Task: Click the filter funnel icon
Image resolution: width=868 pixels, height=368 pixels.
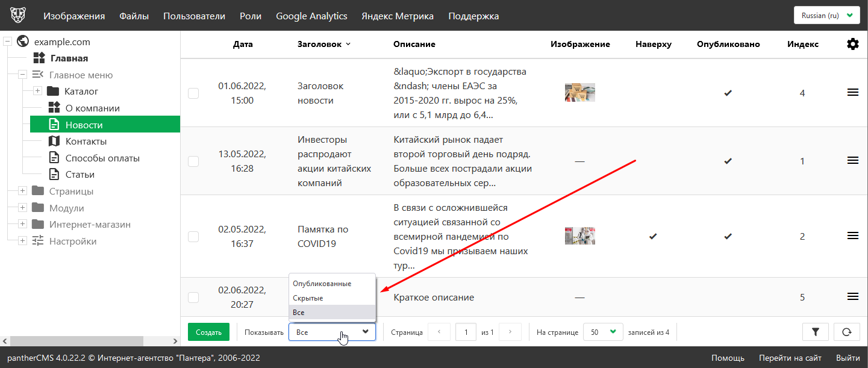Action: (816, 332)
